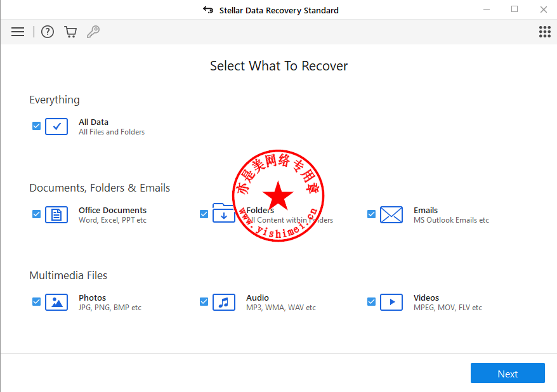Click the Next button
557x392 pixels.
tap(508, 373)
